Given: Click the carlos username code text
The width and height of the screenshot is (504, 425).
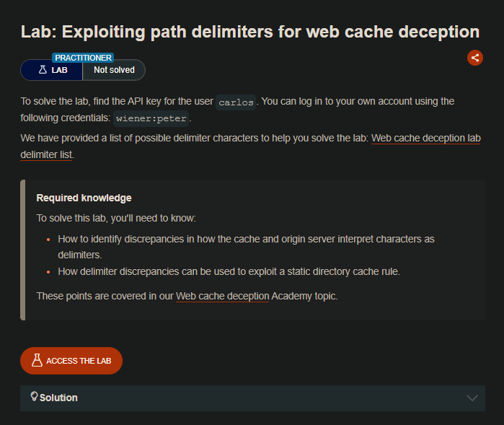Looking at the screenshot, I should point(236,102).
